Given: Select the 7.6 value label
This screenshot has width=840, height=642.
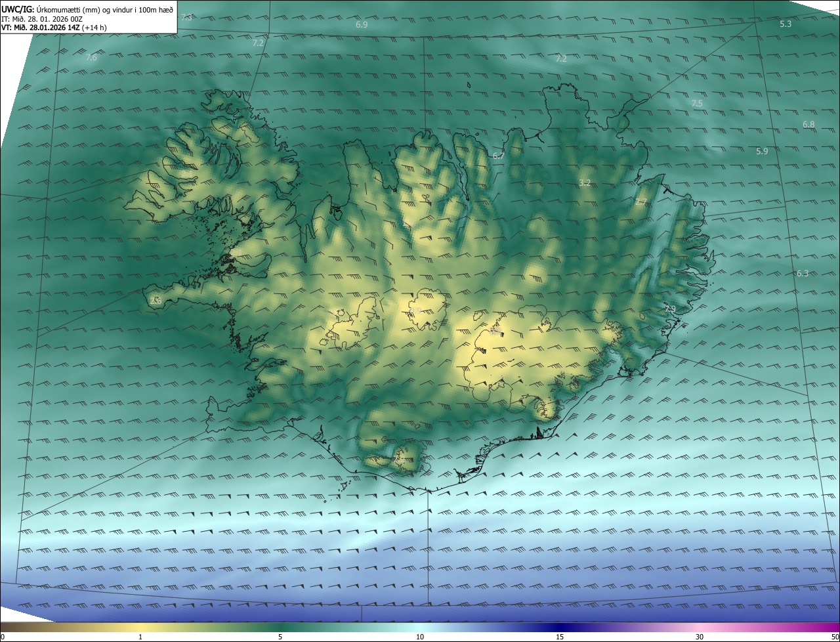Looking at the screenshot, I should coord(91,58).
